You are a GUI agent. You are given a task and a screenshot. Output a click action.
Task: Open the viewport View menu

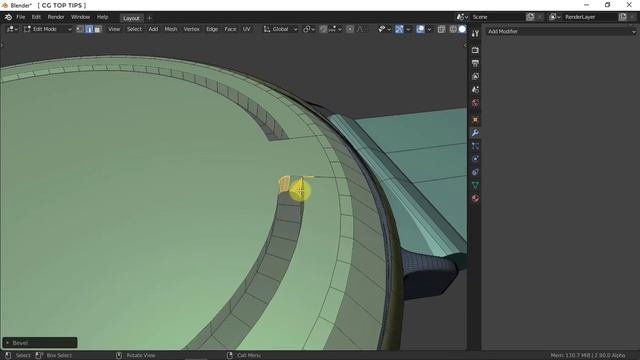[x=114, y=29]
